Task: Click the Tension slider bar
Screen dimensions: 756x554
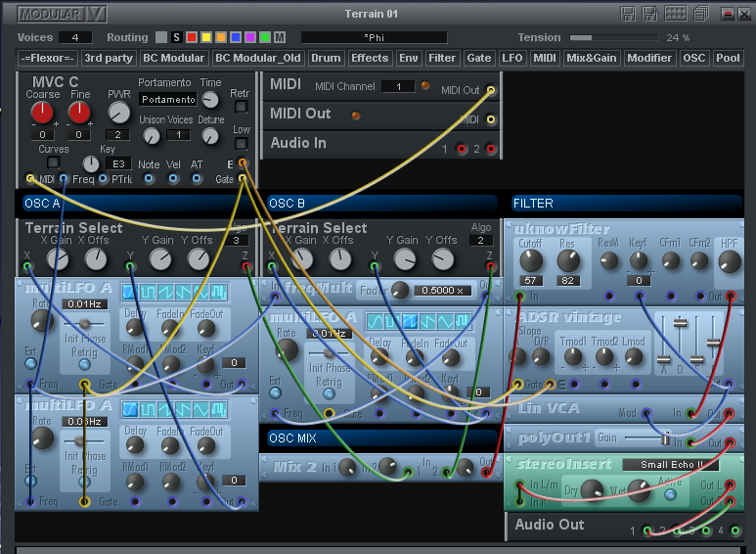Action: pyautogui.click(x=614, y=37)
